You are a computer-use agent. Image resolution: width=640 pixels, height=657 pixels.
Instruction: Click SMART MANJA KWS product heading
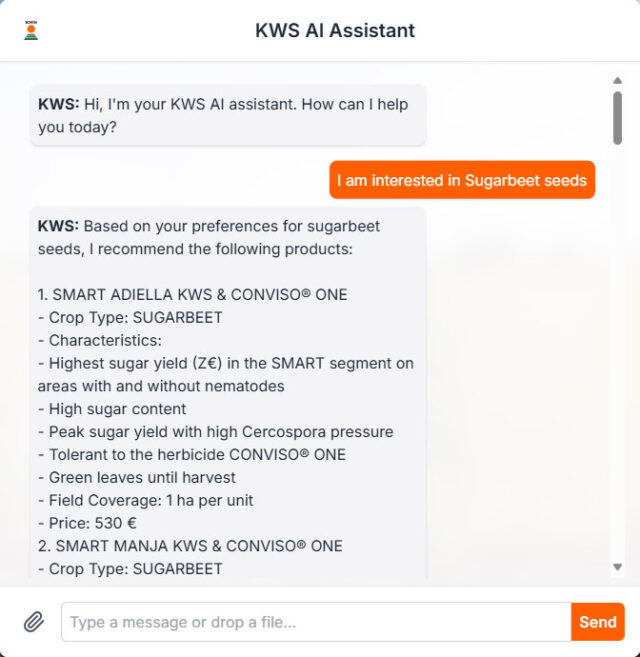[x=190, y=546]
